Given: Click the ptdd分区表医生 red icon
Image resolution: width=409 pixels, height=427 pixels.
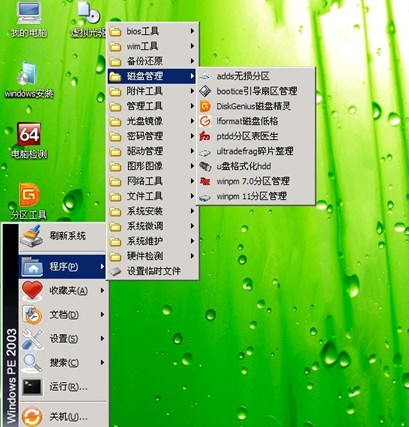Looking at the screenshot, I should coord(205,136).
